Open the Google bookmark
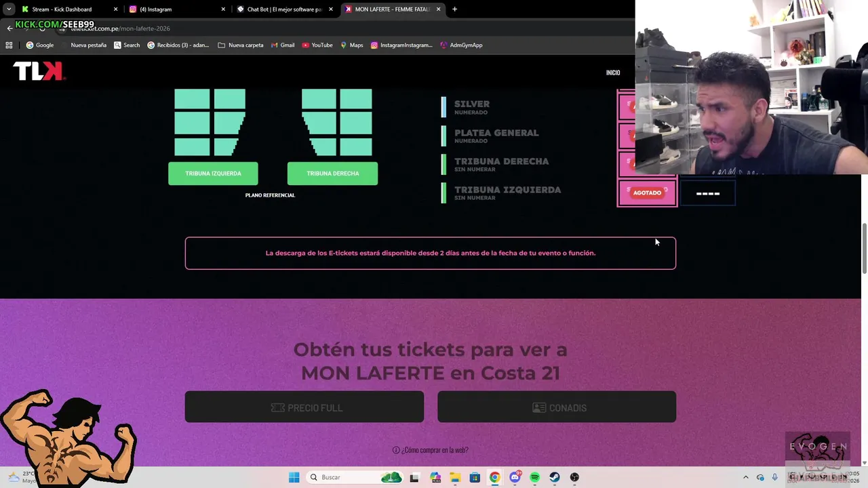The image size is (868, 488). tap(40, 45)
